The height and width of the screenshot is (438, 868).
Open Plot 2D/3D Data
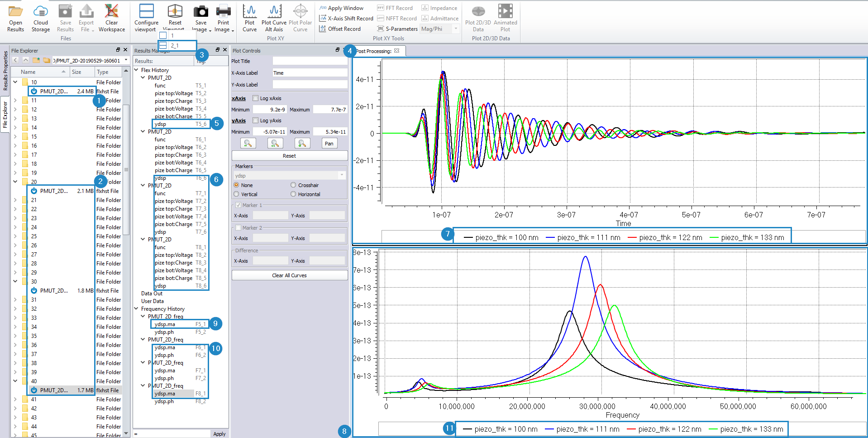[x=478, y=18]
